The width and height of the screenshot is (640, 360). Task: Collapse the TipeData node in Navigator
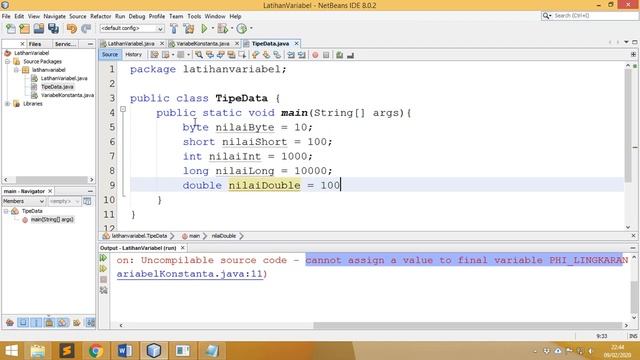click(6, 211)
